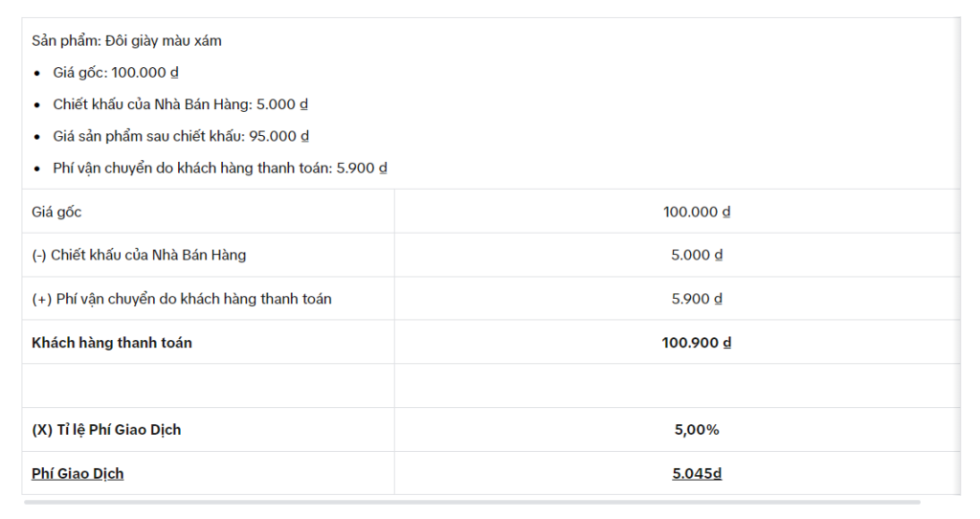Screen dimensions: 980x519
Task: Select the 5.900 đ value in the table
Action: 697,299
